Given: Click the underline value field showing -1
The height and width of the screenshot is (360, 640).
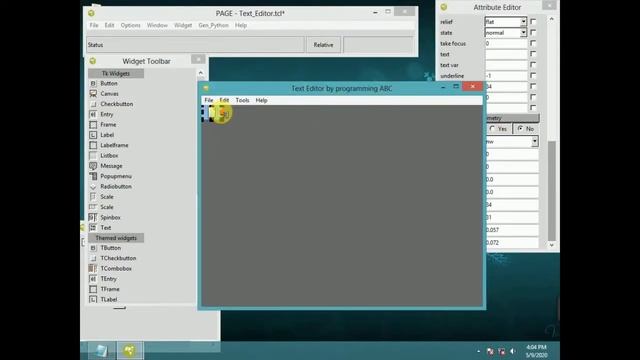Looking at the screenshot, I should coord(506,76).
